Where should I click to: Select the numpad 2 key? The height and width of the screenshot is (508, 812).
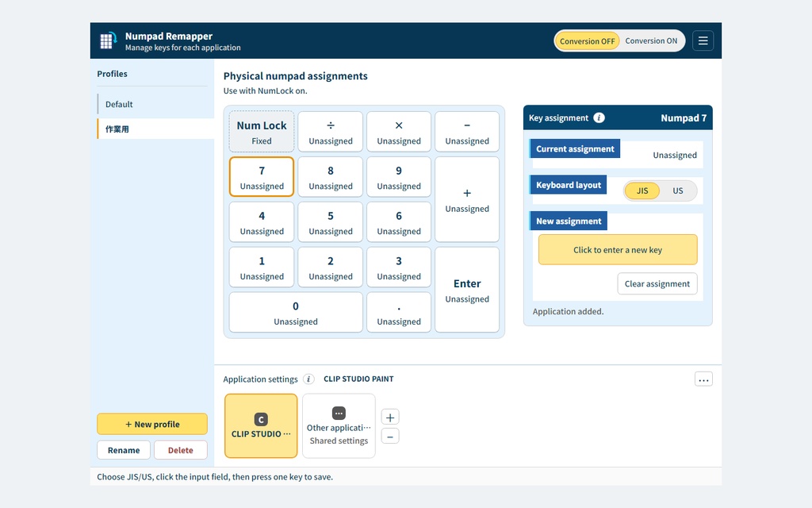coord(331,267)
